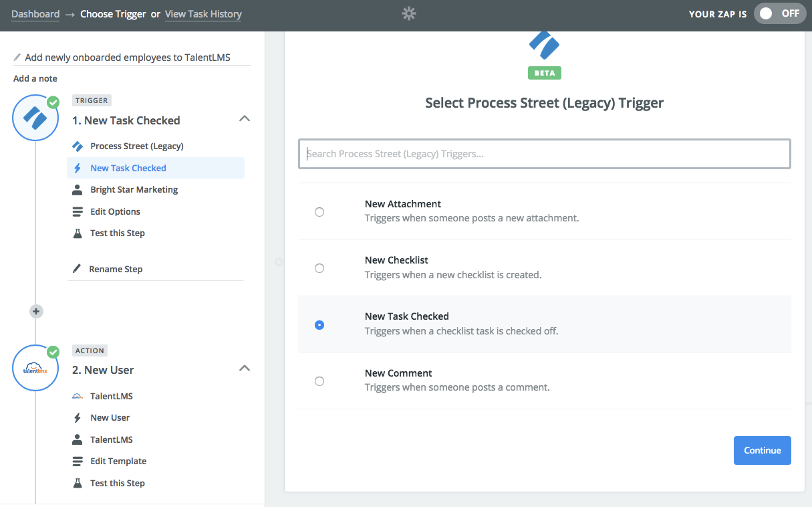This screenshot has width=812, height=507.
Task: Select the New Attachment radio button
Action: (x=319, y=212)
